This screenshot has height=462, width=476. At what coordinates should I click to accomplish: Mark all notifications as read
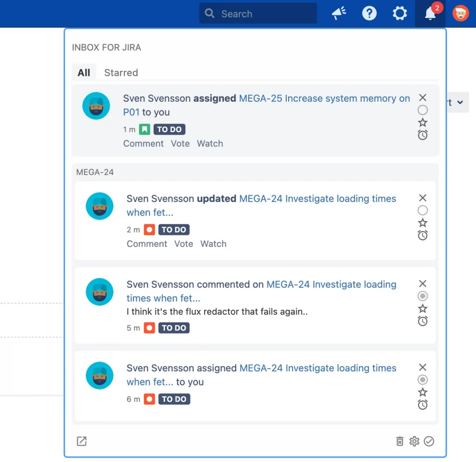pyautogui.click(x=429, y=441)
